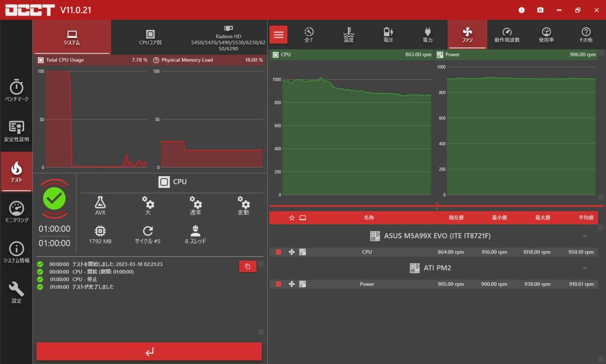Viewport: 606px width, 364px height.
Task: Click the green test-passed checkmark indicator
Action: point(55,199)
